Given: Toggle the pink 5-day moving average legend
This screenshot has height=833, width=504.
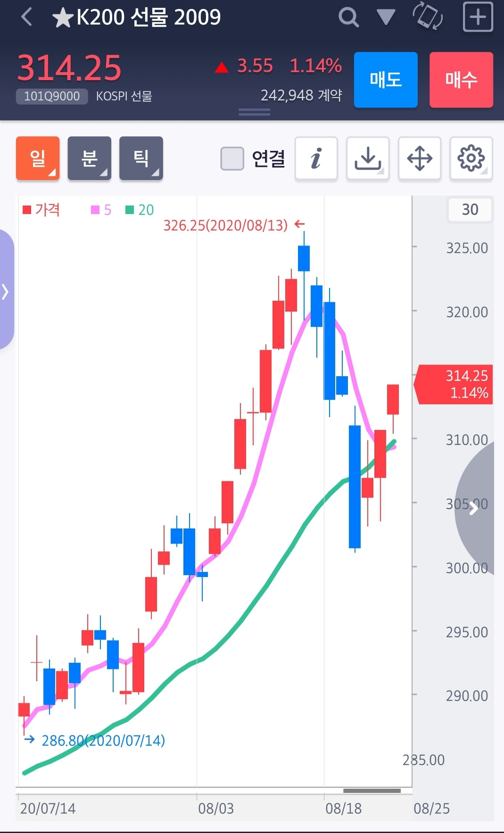Looking at the screenshot, I should (x=101, y=210).
